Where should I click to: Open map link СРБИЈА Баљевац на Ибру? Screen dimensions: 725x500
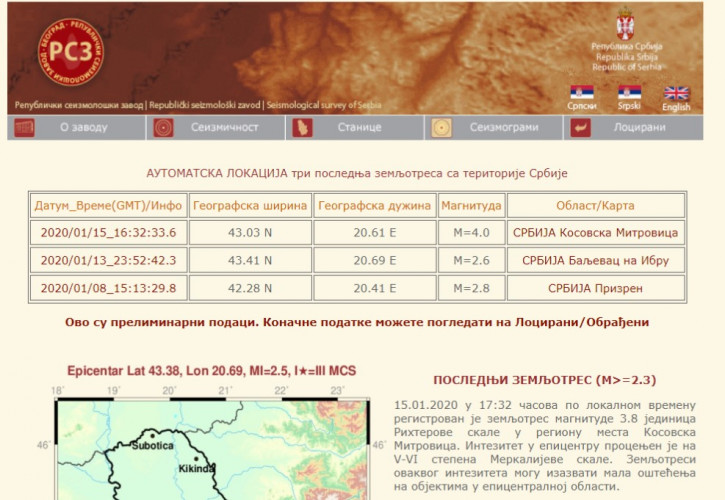(x=596, y=260)
